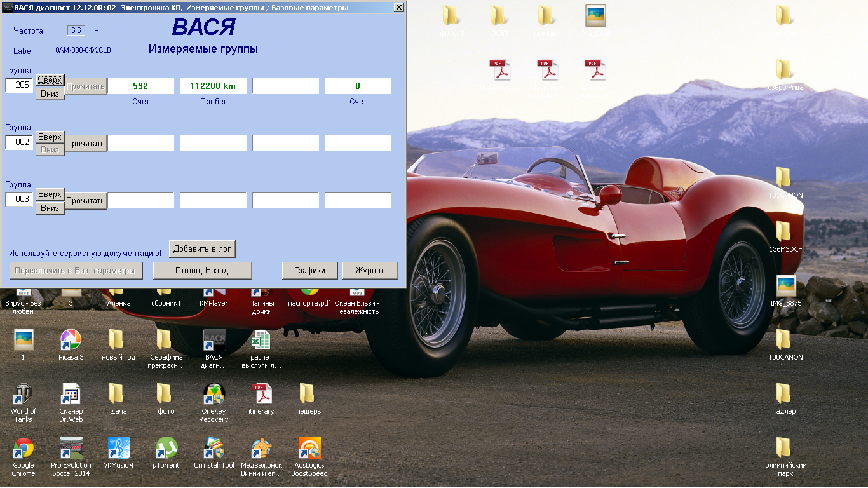Select the itinerary PDF file icon
868x488 pixels.
[x=261, y=395]
